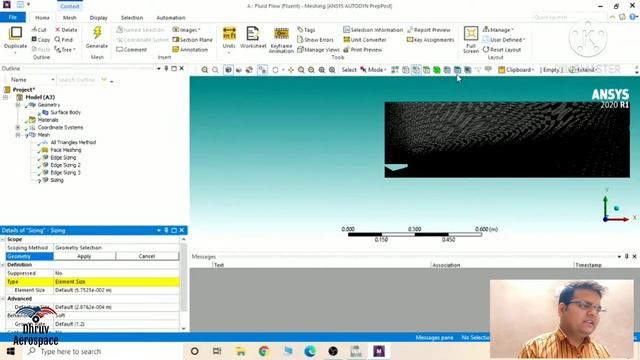The image size is (640, 360).
Task: Click Print Preview
Action: [x=362, y=49]
